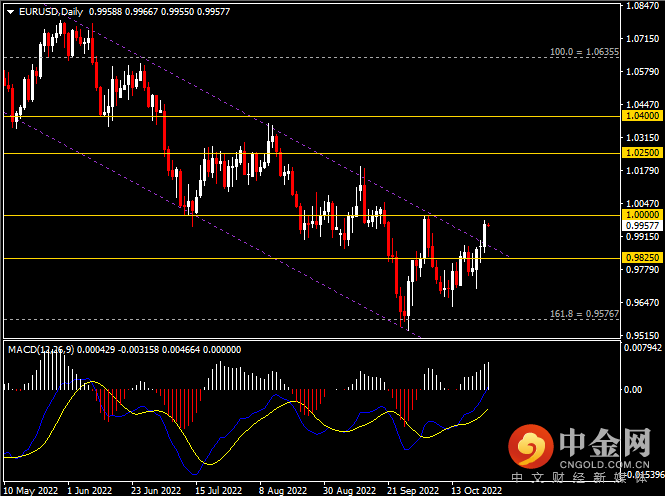Click the dropdown triangle beside EURUSD,Daily
665x496 pixels.
(x=10, y=12)
